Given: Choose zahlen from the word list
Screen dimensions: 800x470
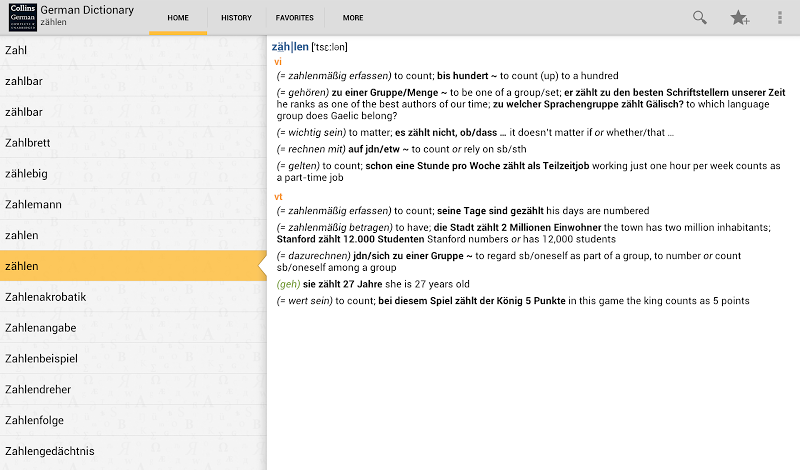Looking at the screenshot, I should coord(133,235).
